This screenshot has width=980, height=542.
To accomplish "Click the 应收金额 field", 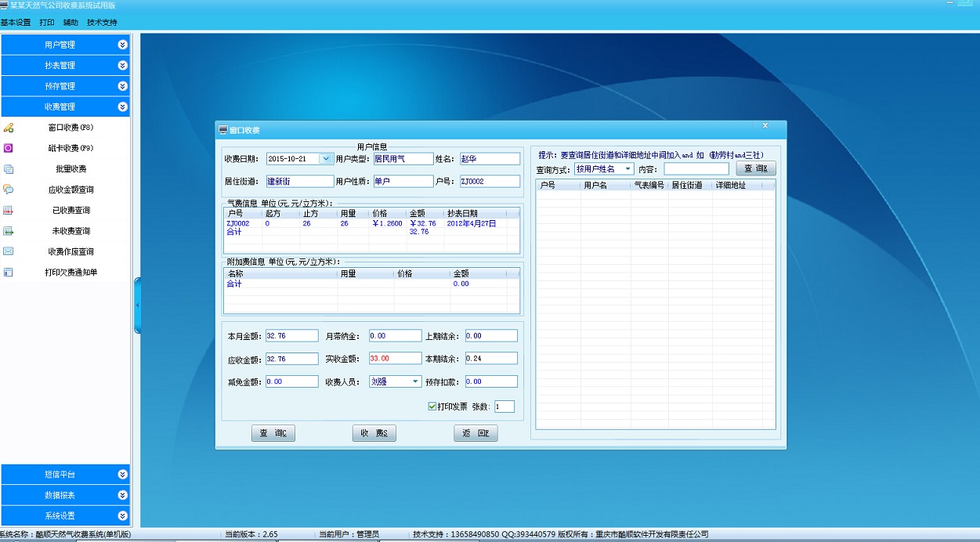I will [x=291, y=359].
